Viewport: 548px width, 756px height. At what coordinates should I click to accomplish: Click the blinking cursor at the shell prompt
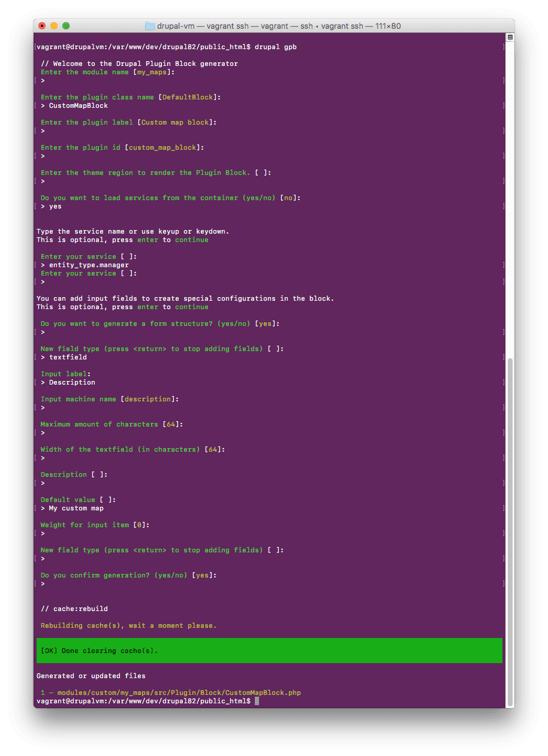click(258, 700)
